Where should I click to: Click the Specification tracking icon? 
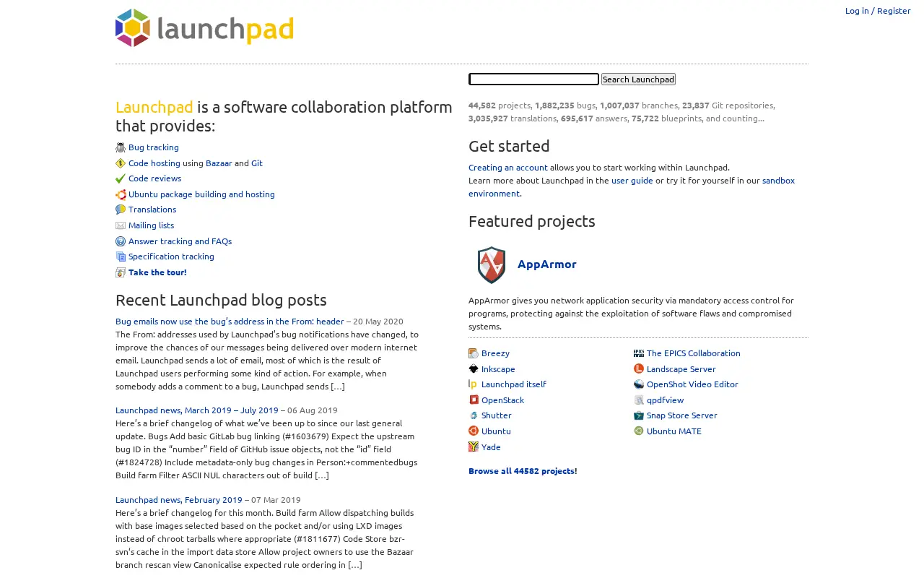tap(121, 256)
